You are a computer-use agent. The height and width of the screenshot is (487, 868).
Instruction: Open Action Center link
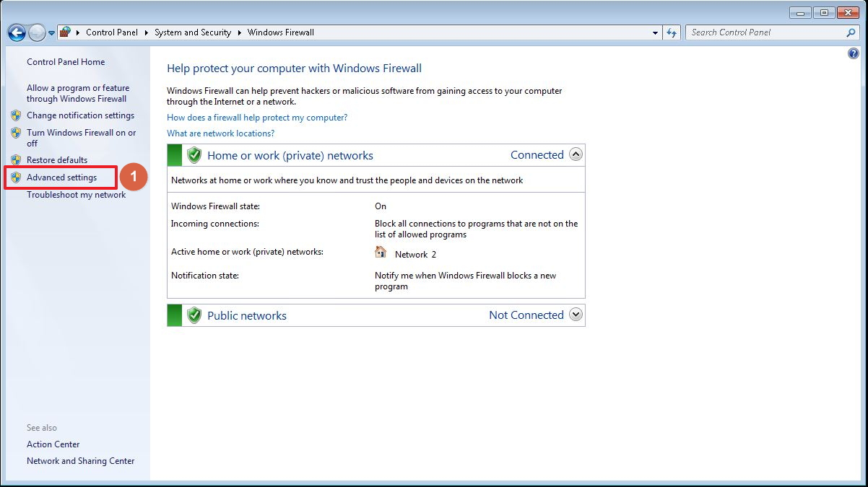point(53,444)
